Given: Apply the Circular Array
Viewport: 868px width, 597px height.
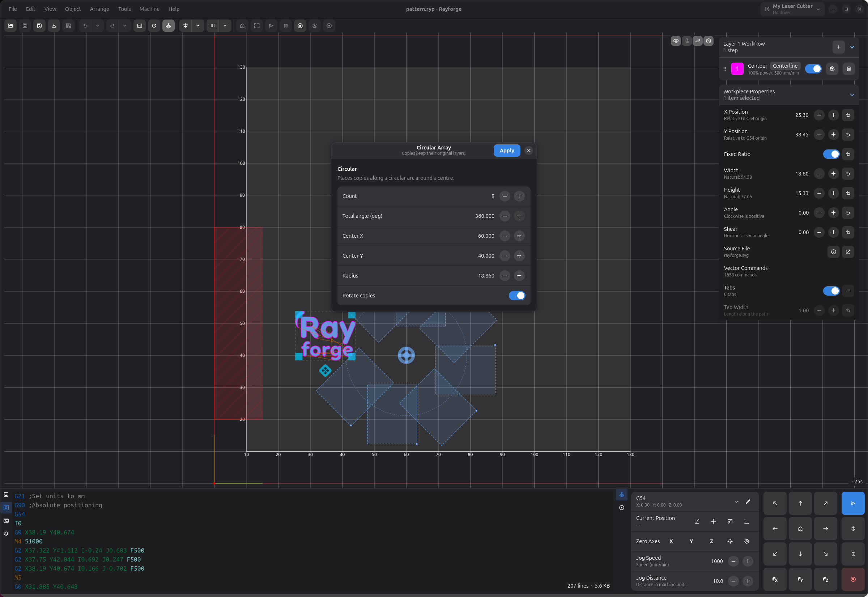Looking at the screenshot, I should point(507,151).
